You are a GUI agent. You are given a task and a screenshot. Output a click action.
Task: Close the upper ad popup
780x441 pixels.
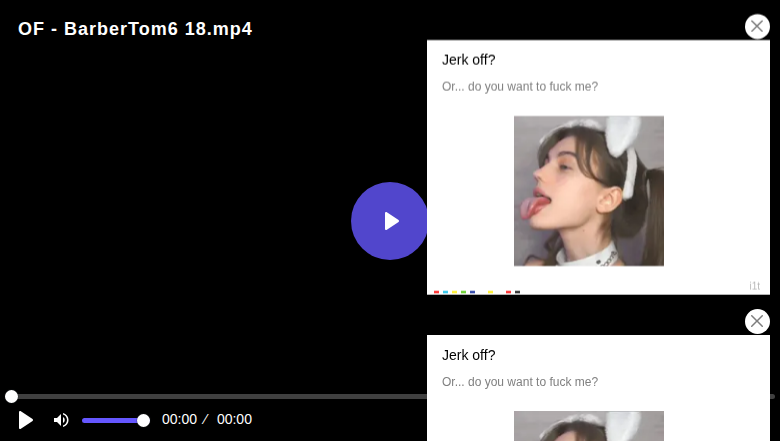(757, 27)
